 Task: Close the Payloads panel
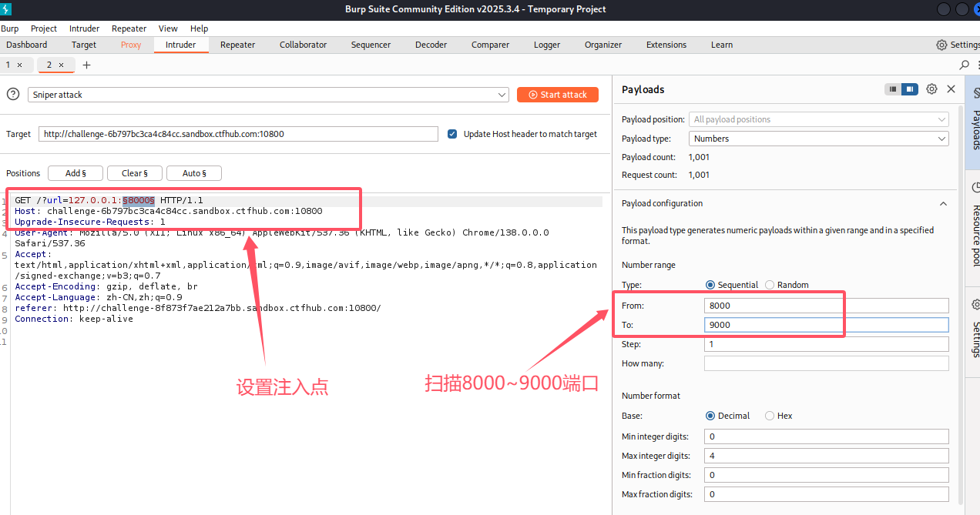pos(951,89)
